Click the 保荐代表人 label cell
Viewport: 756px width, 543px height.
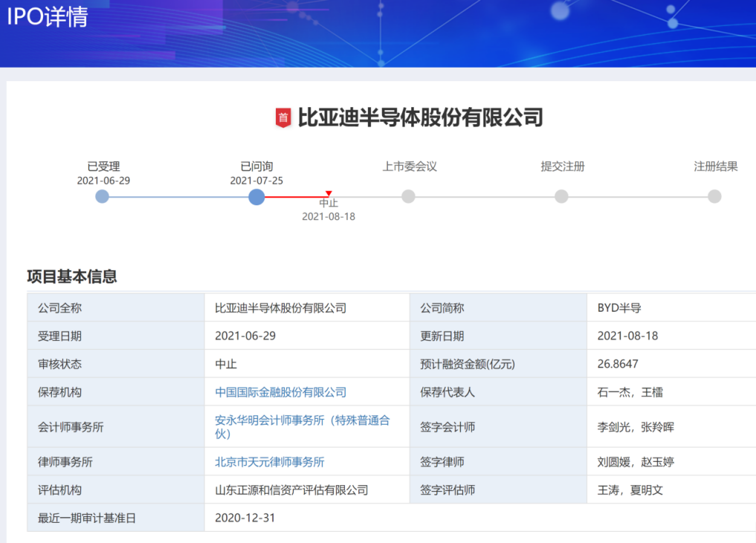pos(498,391)
